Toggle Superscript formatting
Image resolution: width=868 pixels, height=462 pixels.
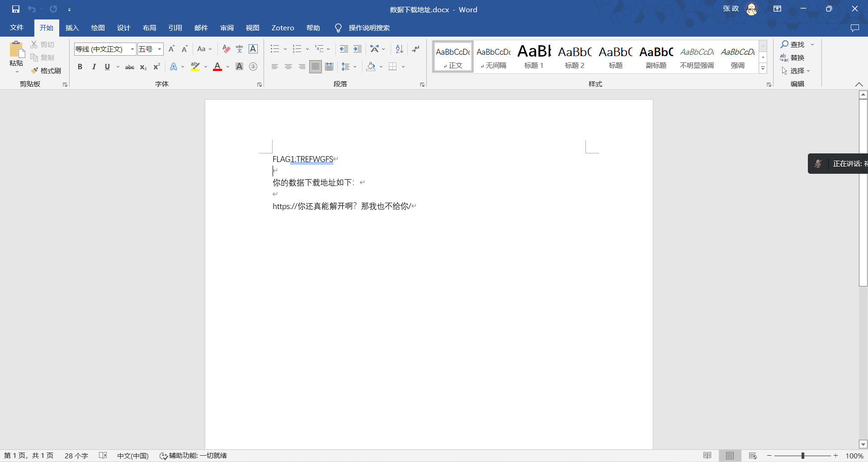coord(156,67)
